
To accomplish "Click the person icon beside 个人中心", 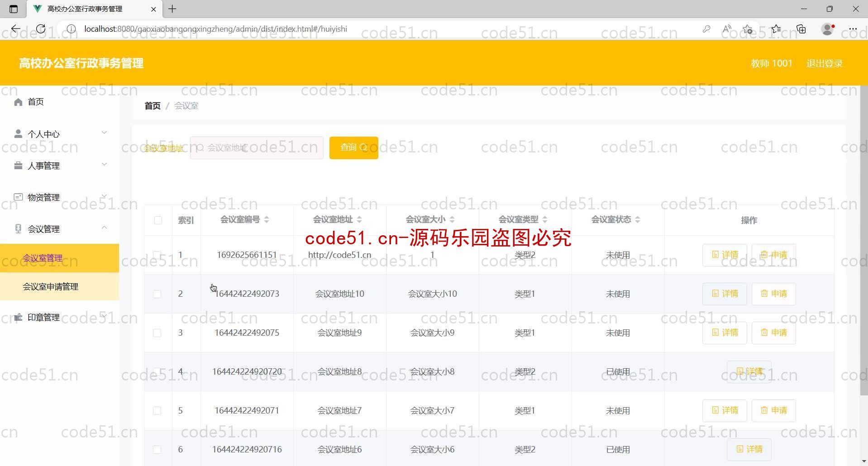I will [18, 133].
